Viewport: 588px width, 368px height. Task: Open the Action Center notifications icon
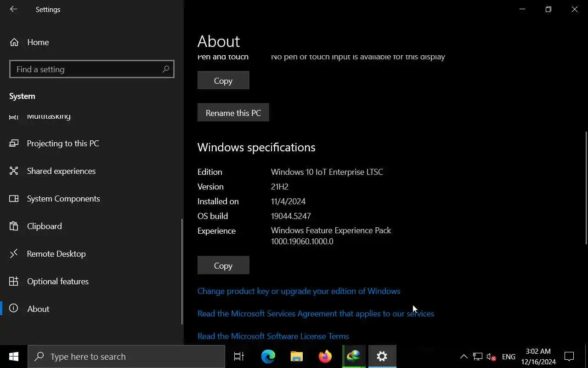(569, 356)
